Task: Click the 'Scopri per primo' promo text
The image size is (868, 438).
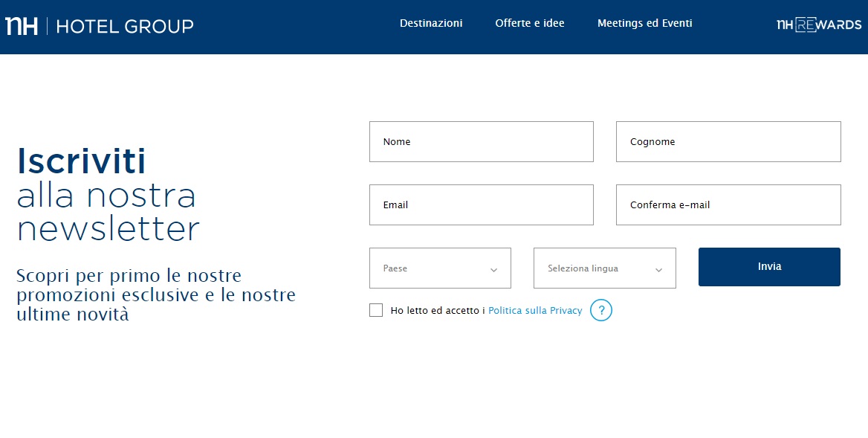Action: [x=156, y=294]
